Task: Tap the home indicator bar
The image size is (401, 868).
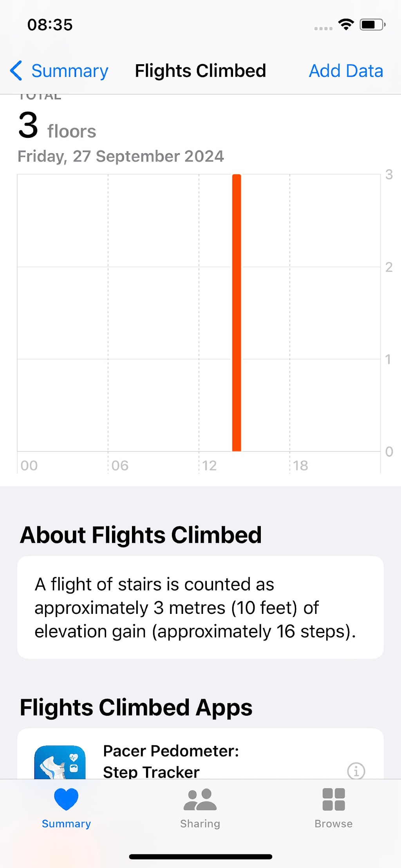Action: 200,857
